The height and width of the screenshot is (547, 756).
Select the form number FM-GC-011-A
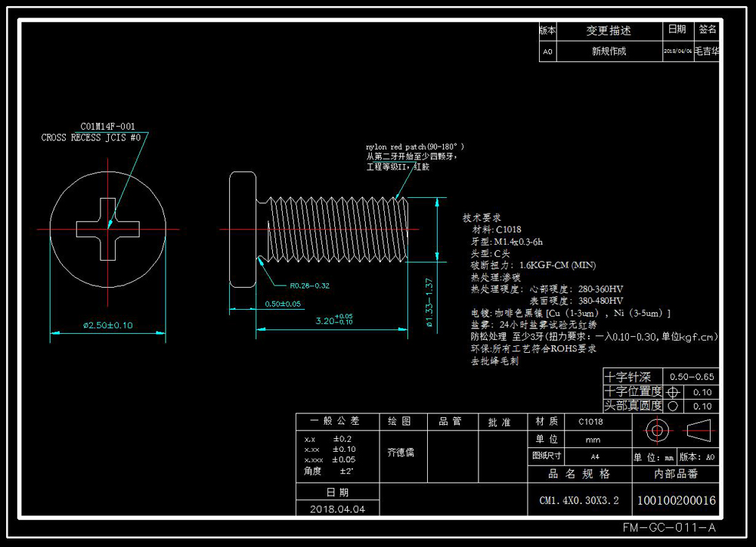coord(669,527)
